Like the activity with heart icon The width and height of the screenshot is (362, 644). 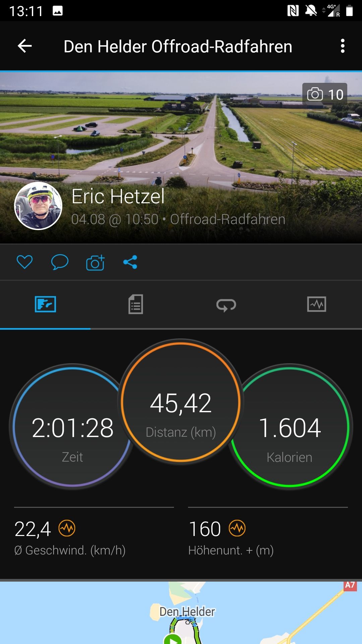[x=24, y=262]
